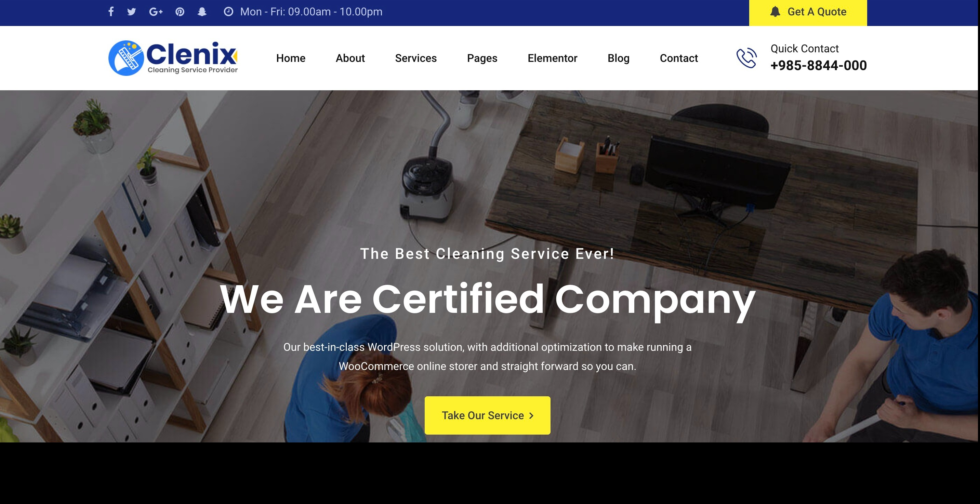Open the Services menu
The height and width of the screenshot is (504, 980).
point(416,58)
